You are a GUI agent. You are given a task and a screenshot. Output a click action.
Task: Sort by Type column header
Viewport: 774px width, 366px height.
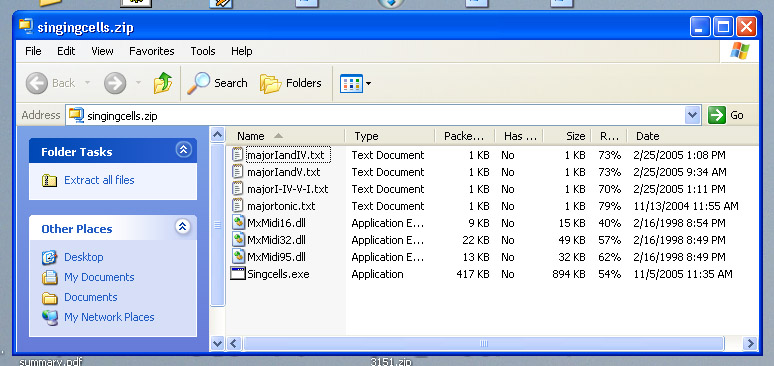(x=389, y=136)
